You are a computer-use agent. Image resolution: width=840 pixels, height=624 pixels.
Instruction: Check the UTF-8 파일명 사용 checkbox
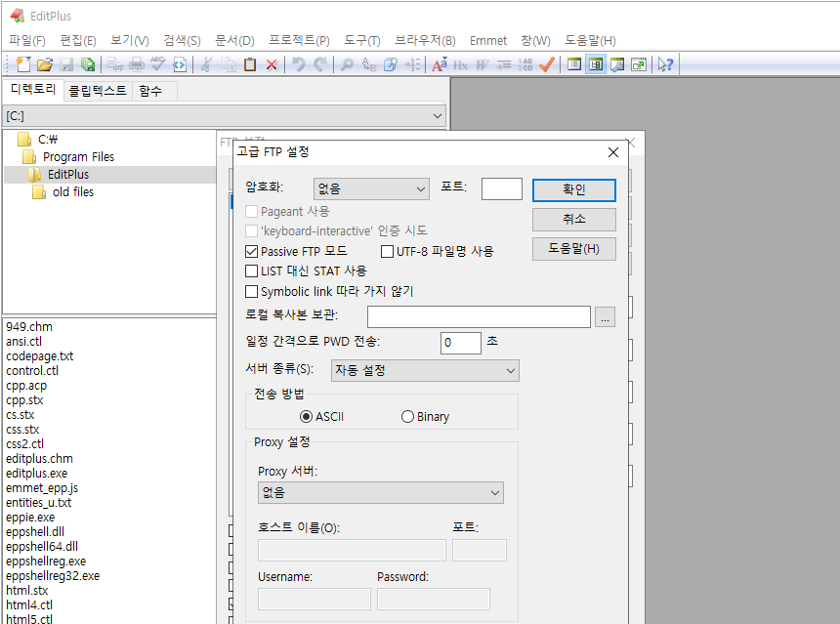[x=387, y=251]
